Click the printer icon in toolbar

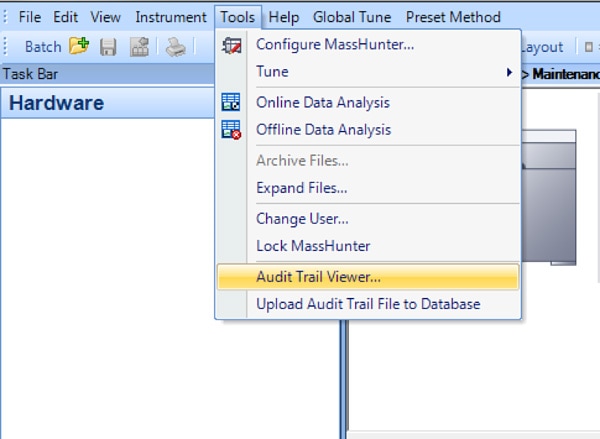tap(176, 47)
